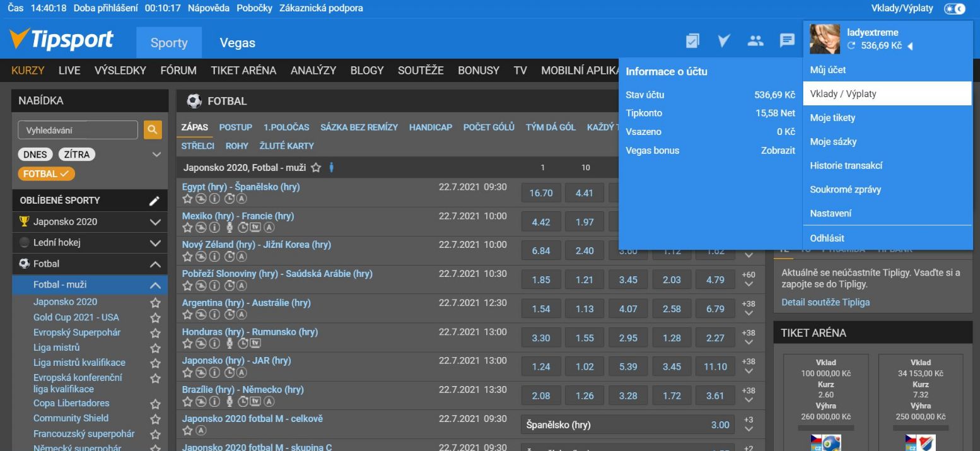Screen dimensions: 980x451
Task: Click the Tipsport logo
Action: (x=62, y=40)
